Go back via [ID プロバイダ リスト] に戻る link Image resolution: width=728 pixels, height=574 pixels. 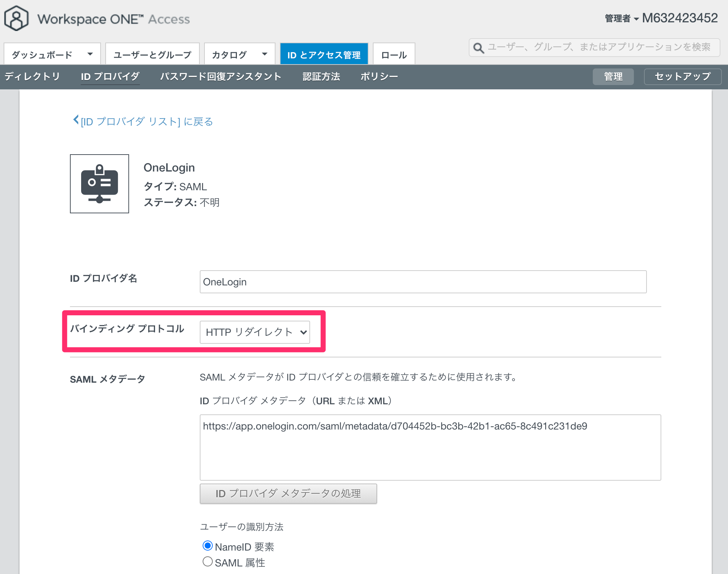(x=147, y=121)
